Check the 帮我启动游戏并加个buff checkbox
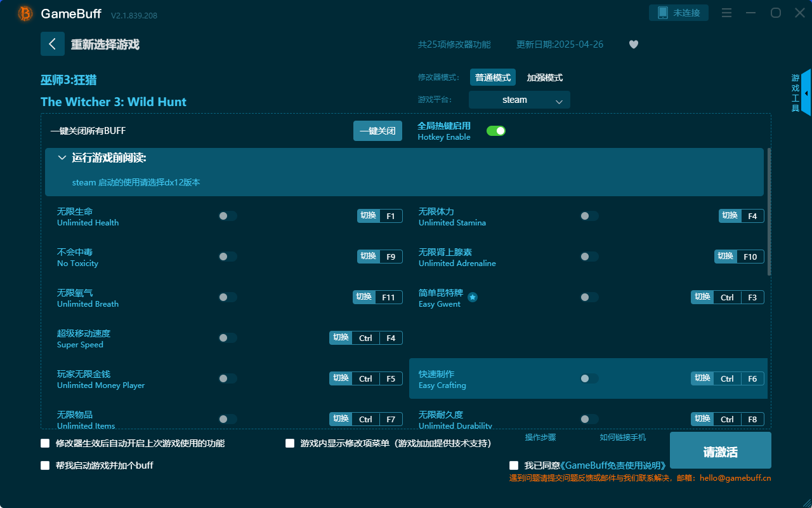The height and width of the screenshot is (508, 812). [44, 465]
